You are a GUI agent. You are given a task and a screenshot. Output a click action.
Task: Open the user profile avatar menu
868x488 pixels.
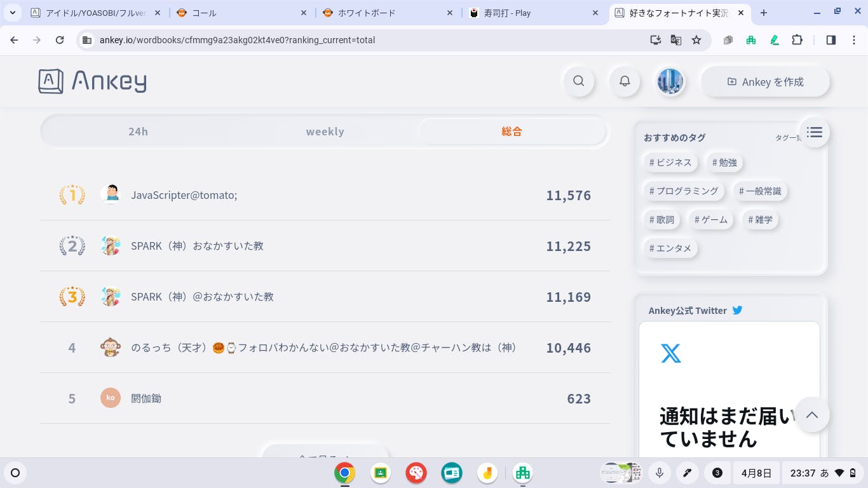670,81
